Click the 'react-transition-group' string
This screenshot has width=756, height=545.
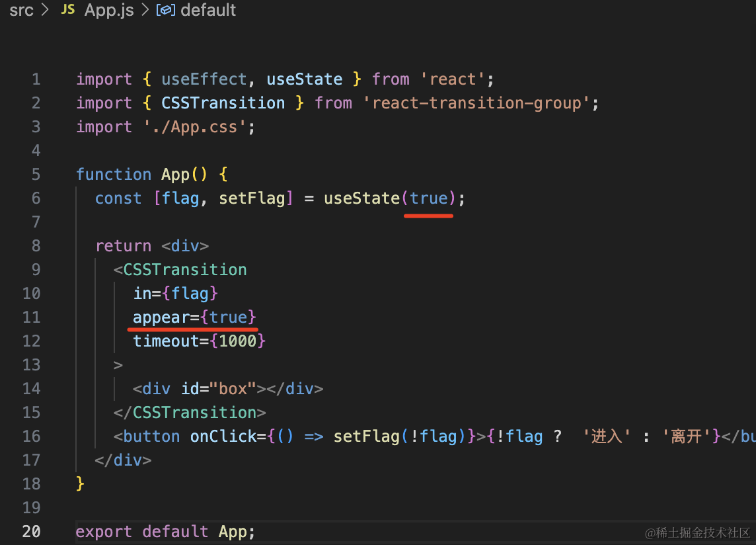(477, 103)
